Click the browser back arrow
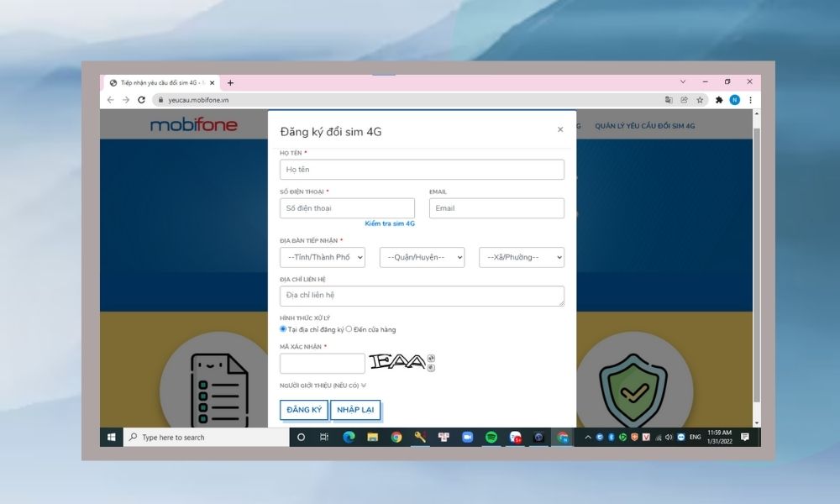This screenshot has width=840, height=504. click(110, 100)
